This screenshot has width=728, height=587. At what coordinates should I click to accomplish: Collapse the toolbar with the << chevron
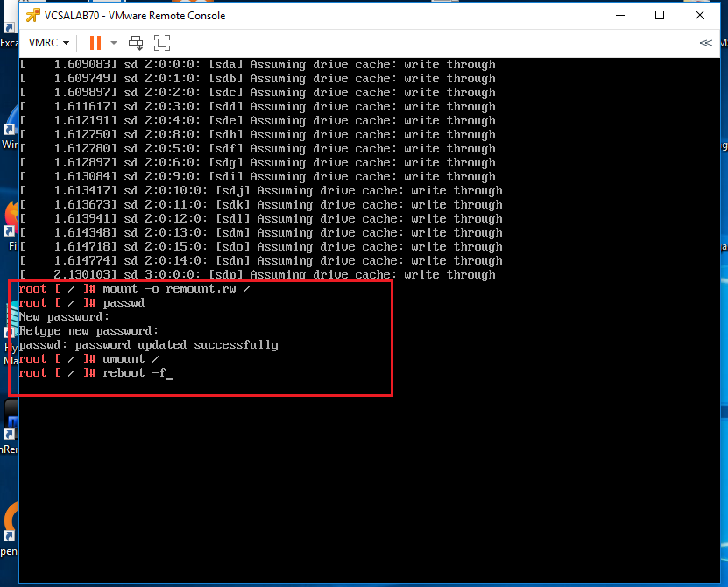(705, 42)
